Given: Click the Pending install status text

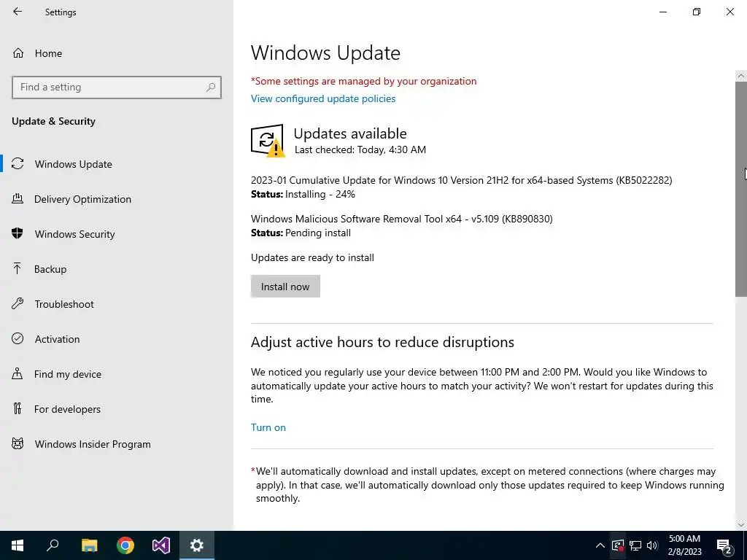Looking at the screenshot, I should click(318, 233).
